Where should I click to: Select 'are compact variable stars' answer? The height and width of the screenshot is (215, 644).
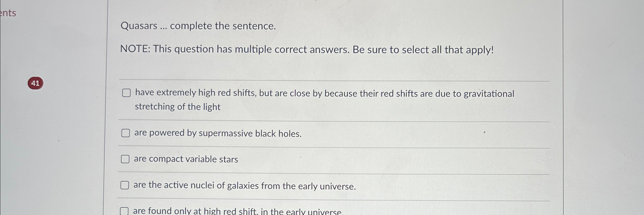click(126, 159)
